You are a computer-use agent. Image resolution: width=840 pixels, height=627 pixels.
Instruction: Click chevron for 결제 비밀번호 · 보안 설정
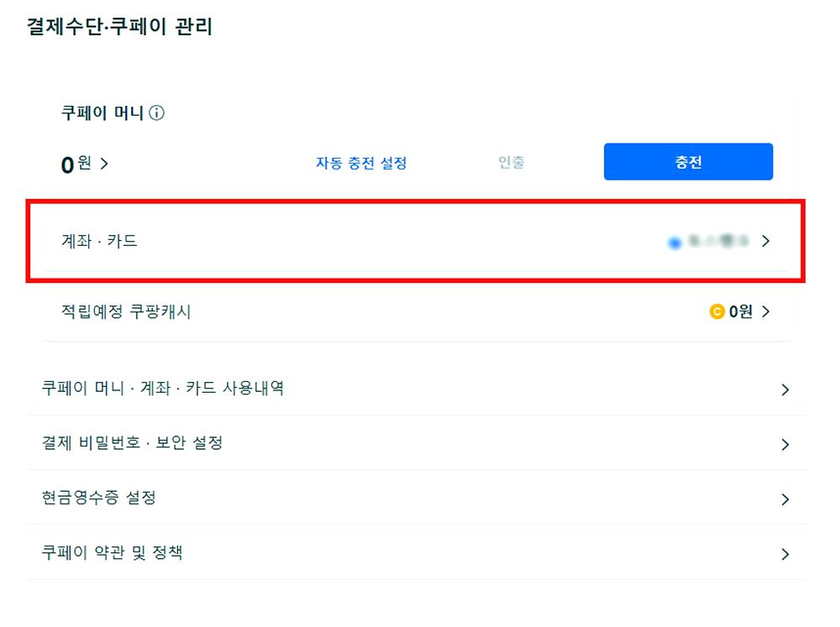785,445
